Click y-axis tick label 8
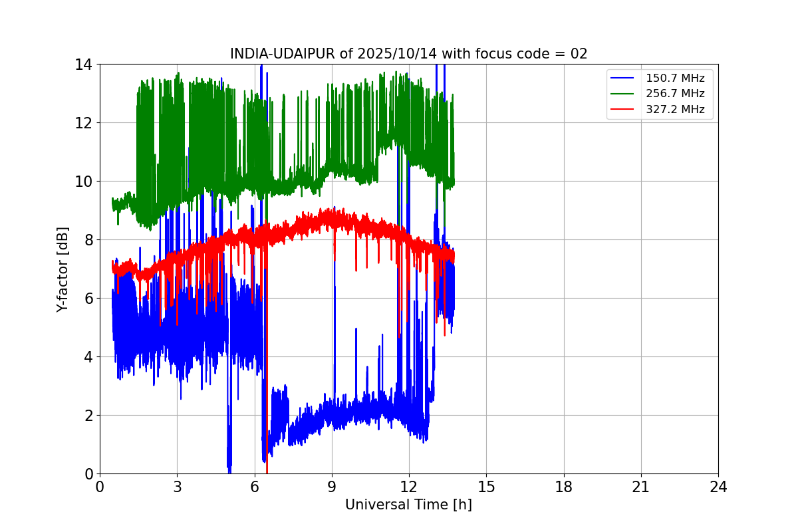Viewport: 798px width, 532px height. [x=88, y=240]
